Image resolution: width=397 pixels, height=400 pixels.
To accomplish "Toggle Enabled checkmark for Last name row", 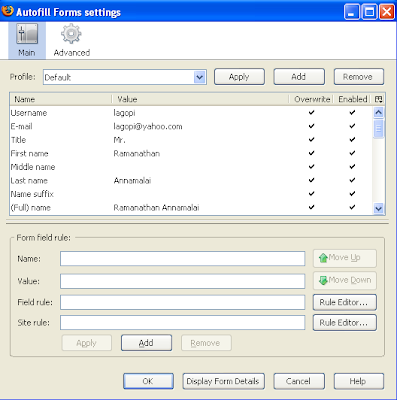I will 352,180.
